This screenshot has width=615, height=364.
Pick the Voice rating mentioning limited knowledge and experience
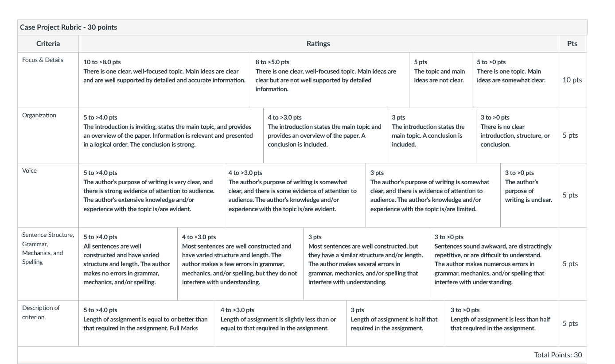click(432, 191)
